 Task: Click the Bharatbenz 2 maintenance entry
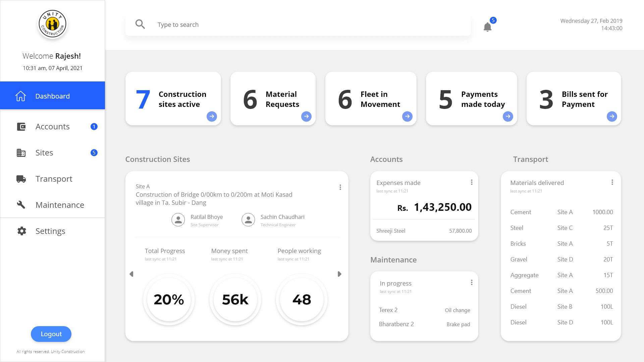[396, 324]
